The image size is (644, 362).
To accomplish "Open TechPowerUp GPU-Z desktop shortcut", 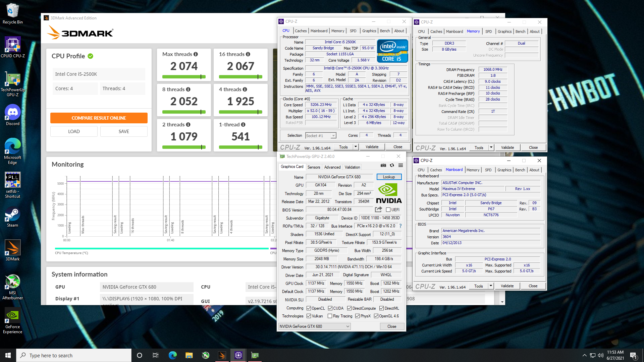I will [x=12, y=84].
